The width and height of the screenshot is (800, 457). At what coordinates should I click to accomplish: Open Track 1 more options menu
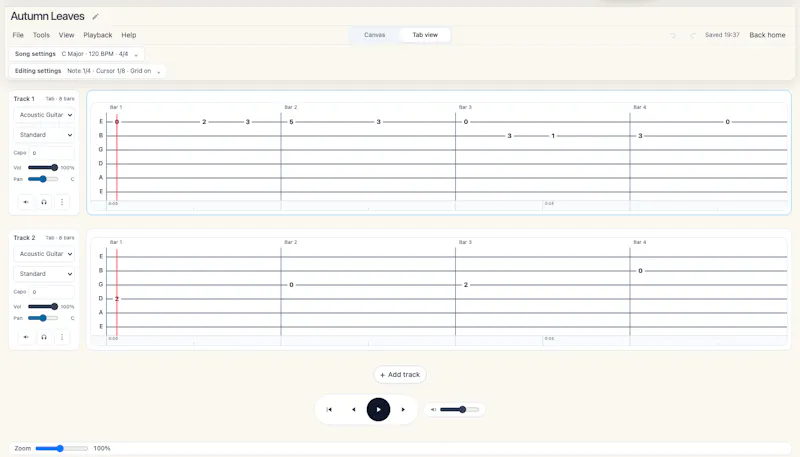coord(62,202)
